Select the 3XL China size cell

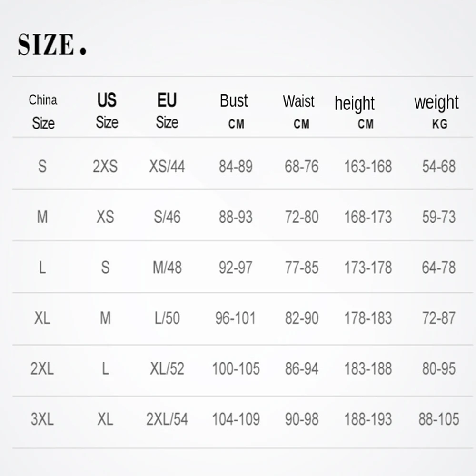coord(42,419)
